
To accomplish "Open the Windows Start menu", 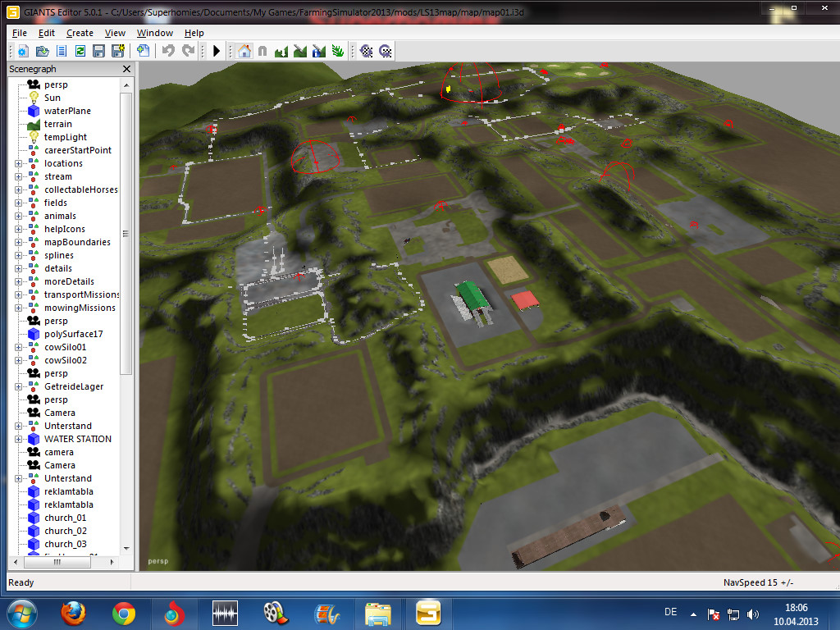I will 22,614.
